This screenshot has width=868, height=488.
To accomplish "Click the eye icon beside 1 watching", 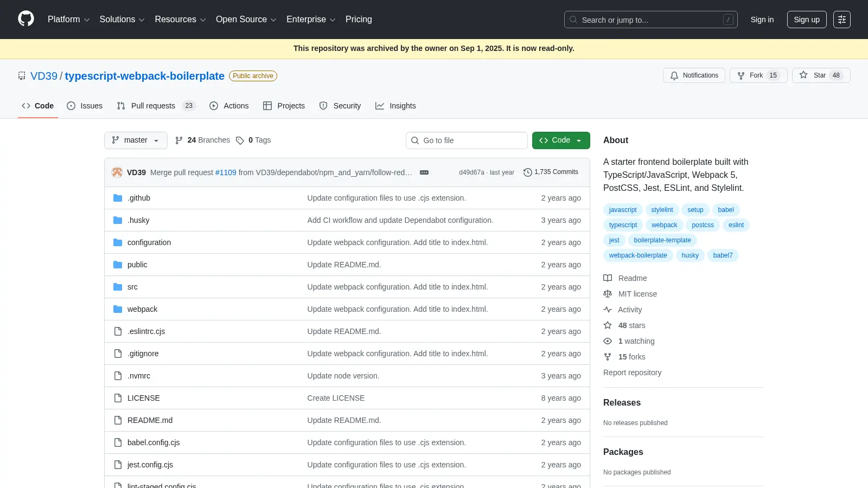I will (x=608, y=341).
